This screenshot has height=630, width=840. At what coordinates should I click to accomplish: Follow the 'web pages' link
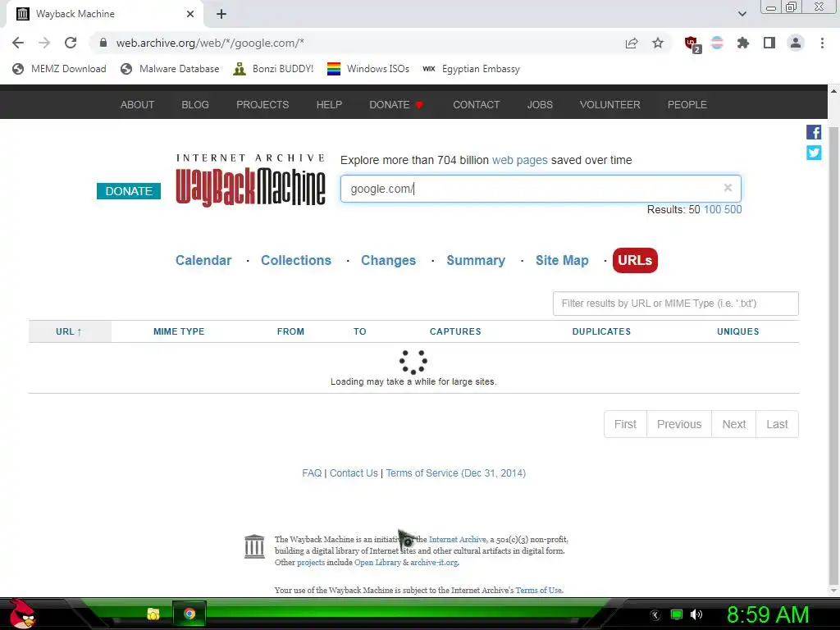519,160
